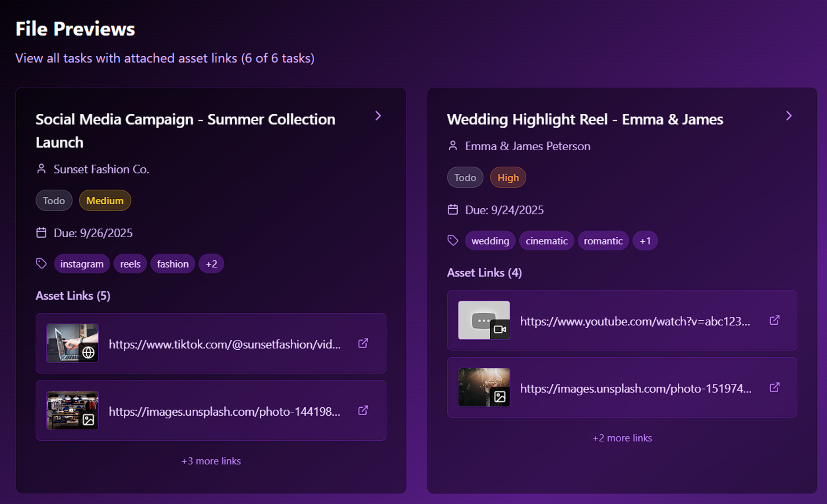Click the YouTube video placeholder thumbnail
Viewport: 827px width, 504px height.
pyautogui.click(x=484, y=320)
